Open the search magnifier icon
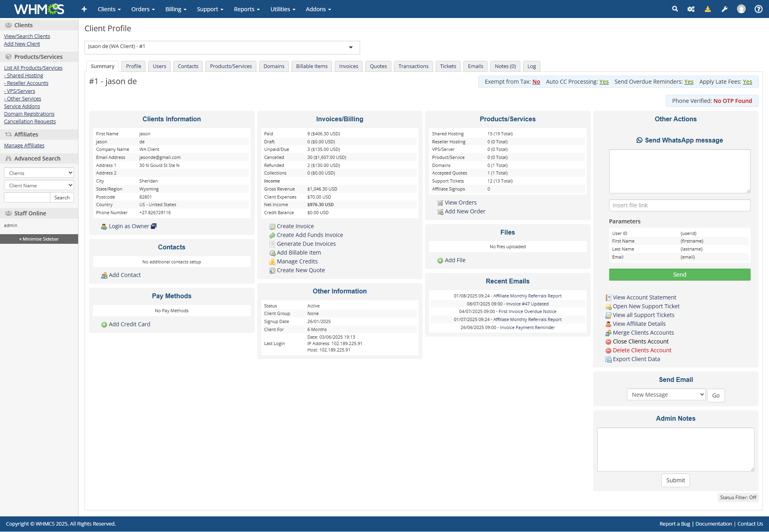This screenshot has width=769, height=532. [x=675, y=9]
